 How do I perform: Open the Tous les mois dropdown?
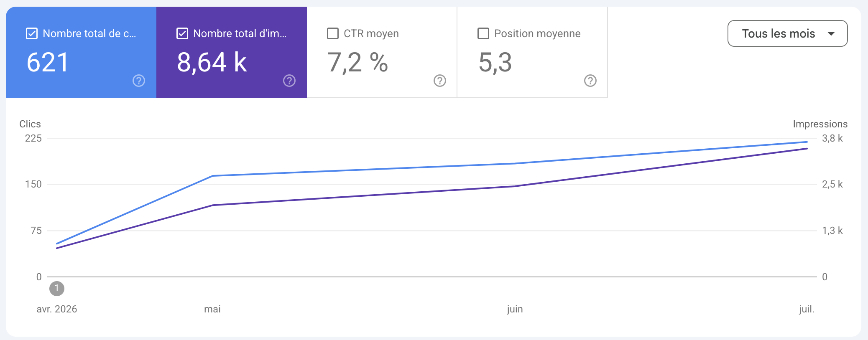(x=788, y=33)
